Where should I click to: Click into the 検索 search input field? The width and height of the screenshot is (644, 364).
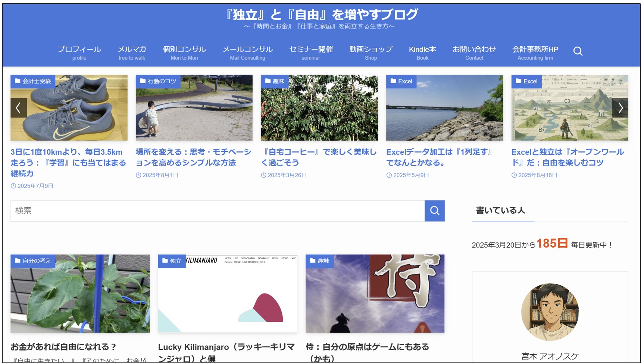point(218,211)
